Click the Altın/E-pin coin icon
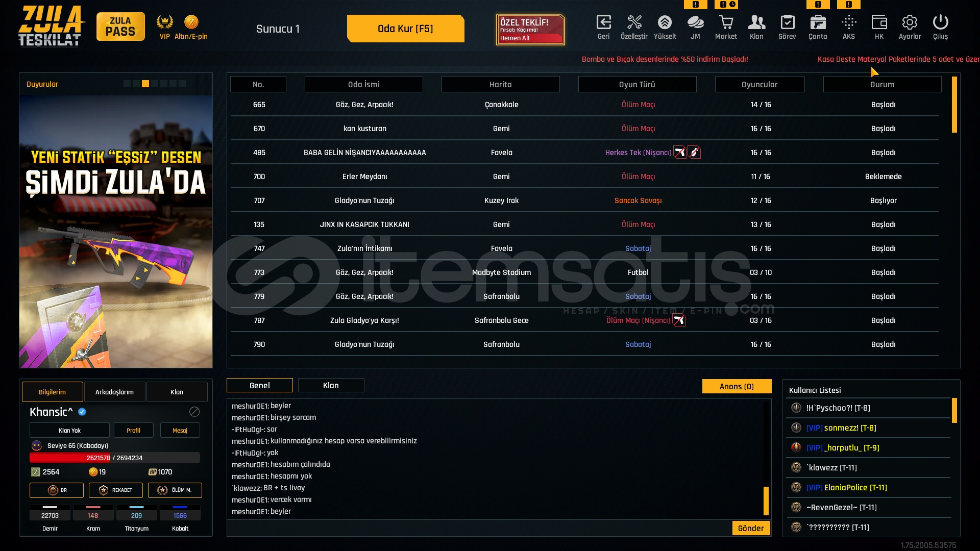The height and width of the screenshot is (551, 980). [191, 22]
